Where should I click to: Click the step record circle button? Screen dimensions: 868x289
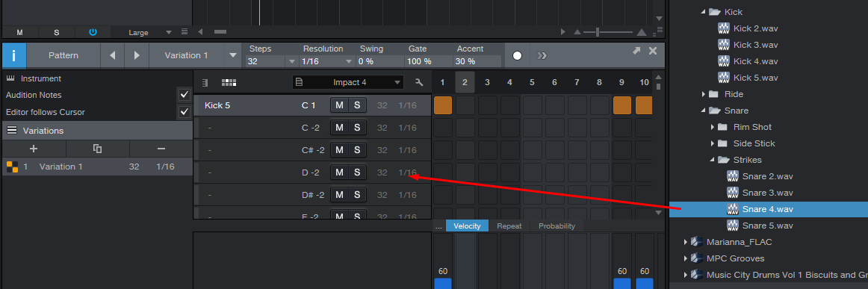tap(517, 55)
